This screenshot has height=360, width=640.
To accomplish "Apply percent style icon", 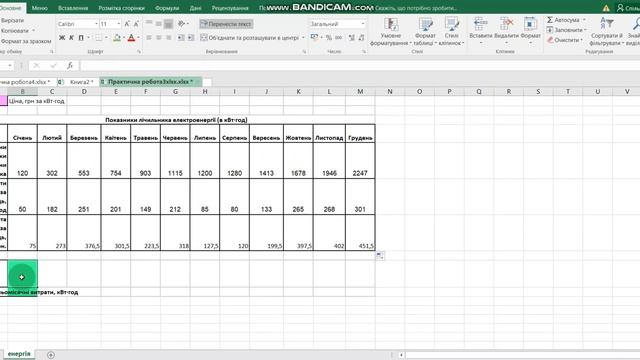I will (x=329, y=38).
